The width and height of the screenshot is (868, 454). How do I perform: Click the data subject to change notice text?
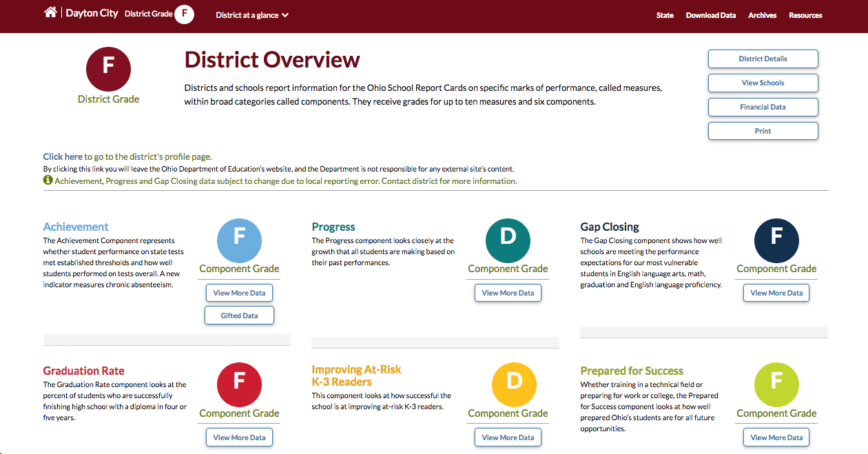pos(285,181)
